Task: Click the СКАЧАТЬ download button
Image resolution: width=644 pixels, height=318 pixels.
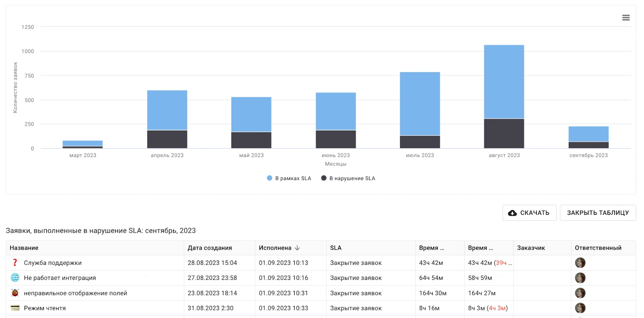Action: click(x=529, y=213)
